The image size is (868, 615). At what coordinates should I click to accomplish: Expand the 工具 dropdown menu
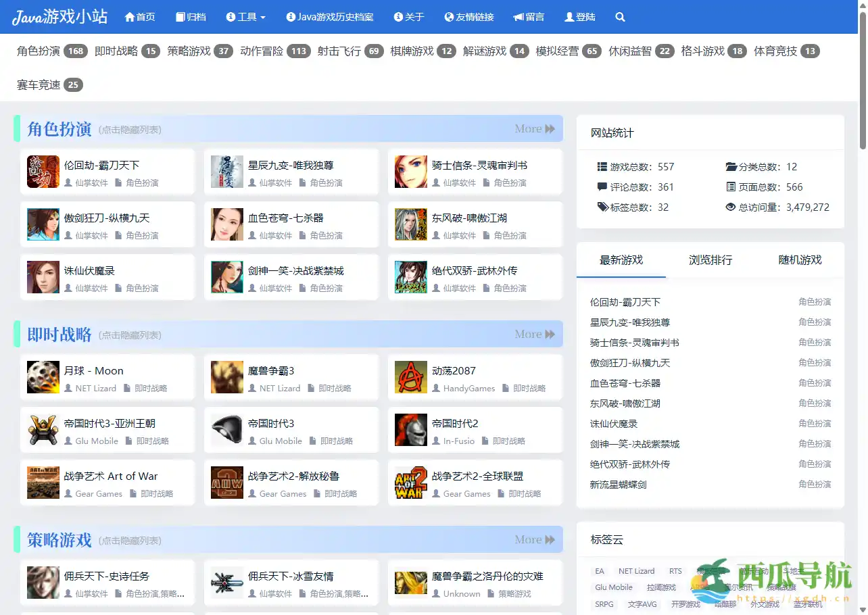click(246, 18)
